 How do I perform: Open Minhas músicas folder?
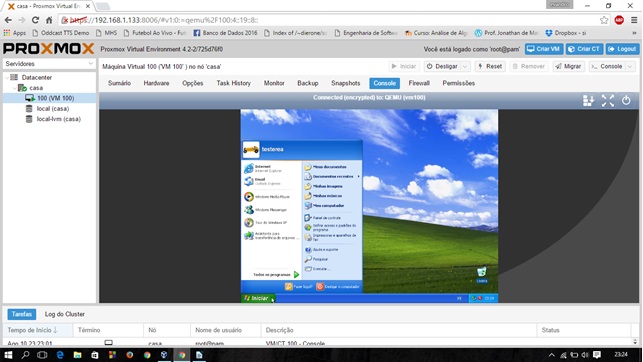click(324, 196)
